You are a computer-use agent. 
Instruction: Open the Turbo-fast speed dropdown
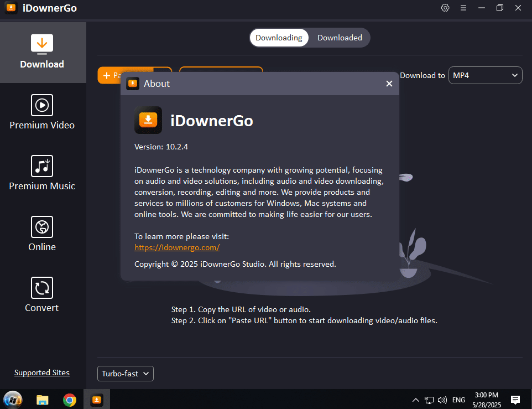(x=125, y=374)
